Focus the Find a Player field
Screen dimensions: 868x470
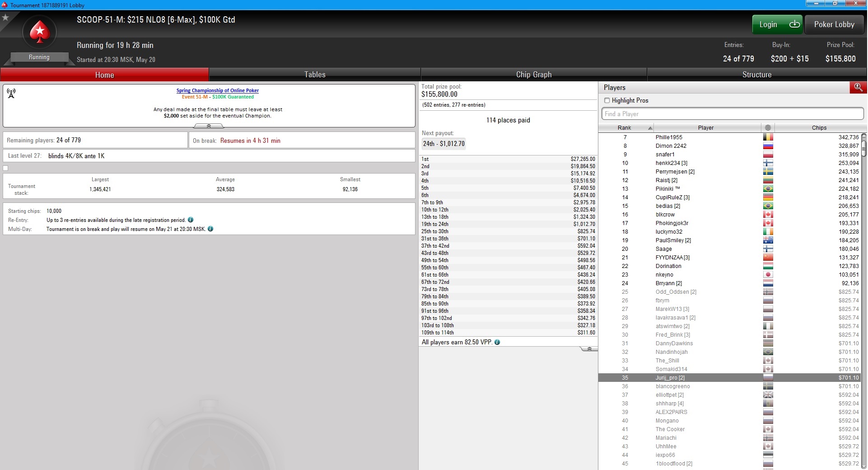[x=733, y=114]
